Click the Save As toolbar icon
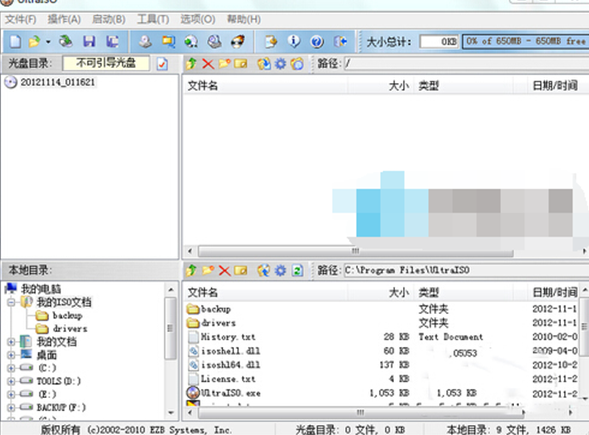This screenshot has width=589, height=435. point(112,41)
